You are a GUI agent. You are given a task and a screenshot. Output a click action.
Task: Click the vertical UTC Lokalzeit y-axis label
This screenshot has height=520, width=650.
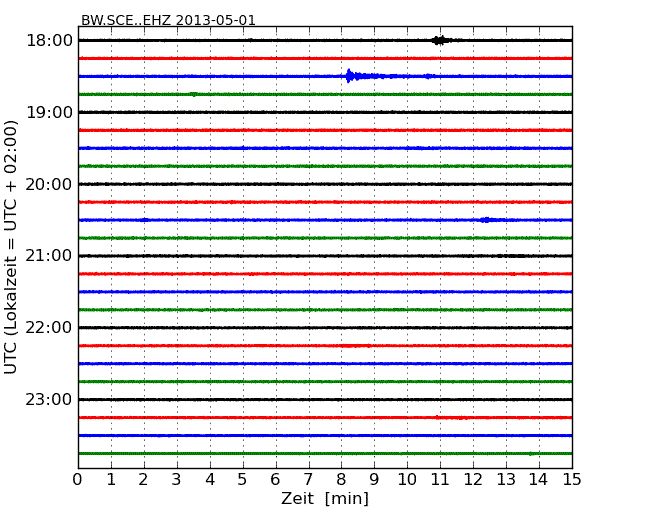(x=12, y=246)
